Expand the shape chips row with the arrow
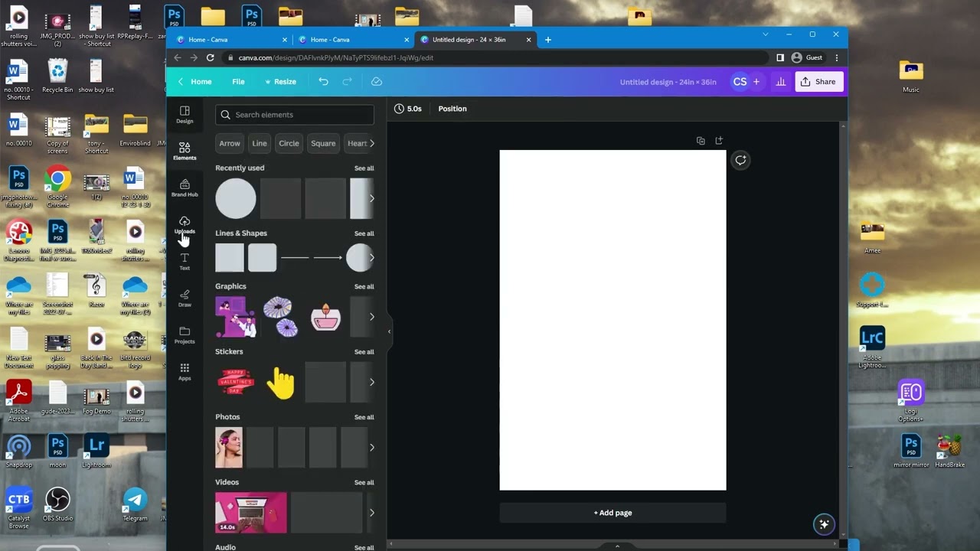The image size is (980, 551). (372, 143)
